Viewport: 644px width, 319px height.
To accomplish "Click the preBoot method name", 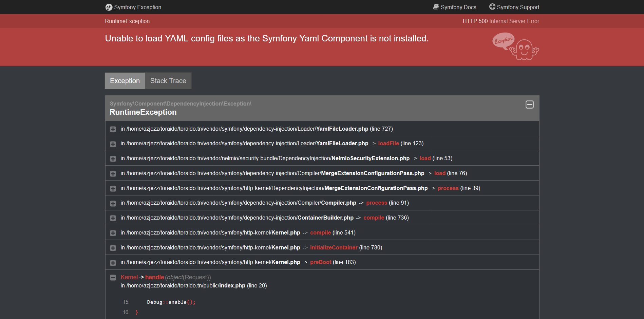I will [321, 262].
